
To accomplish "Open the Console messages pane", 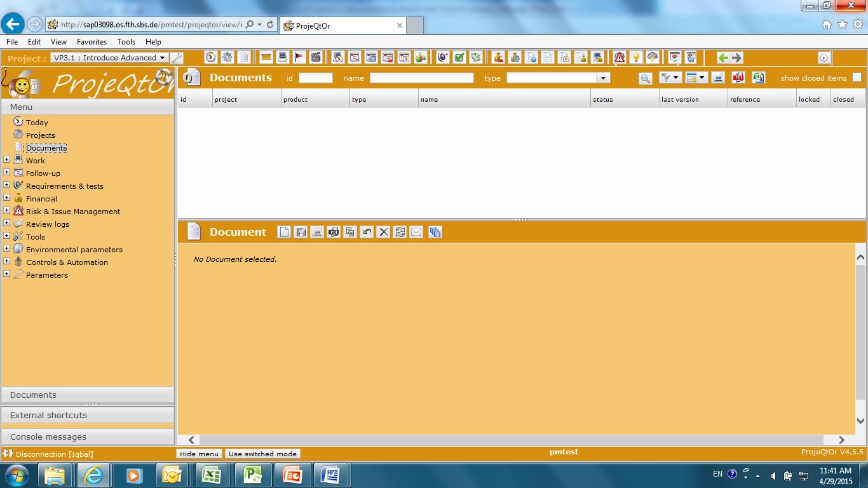I will pos(88,437).
